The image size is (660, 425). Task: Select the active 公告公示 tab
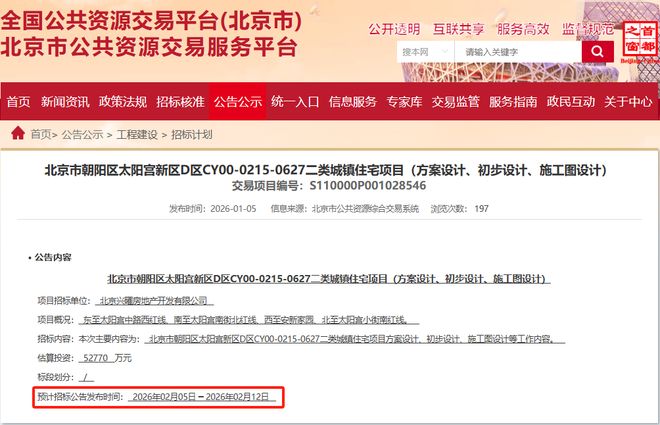[x=237, y=101]
